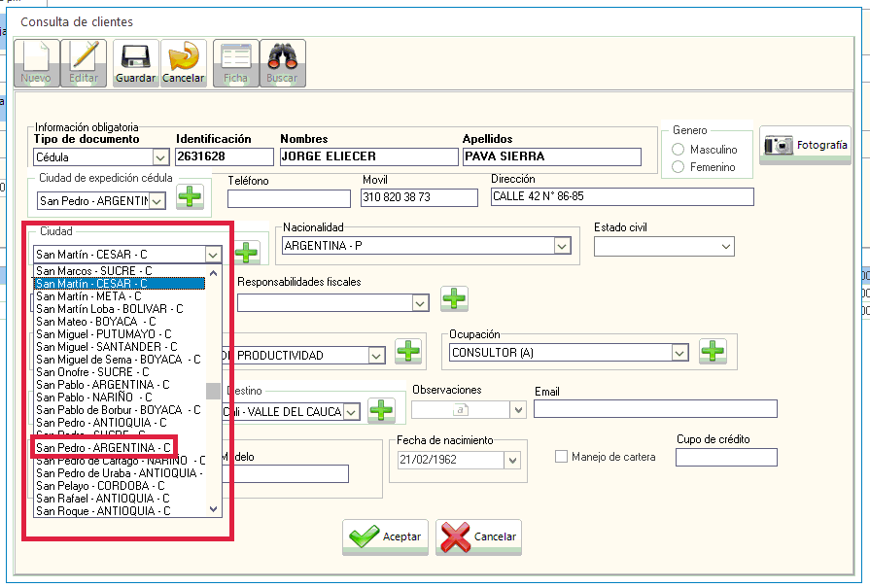Image resolution: width=870 pixels, height=588 pixels.
Task: Select San Rafael - ANTIOQUIA - C in list
Action: coord(103,498)
